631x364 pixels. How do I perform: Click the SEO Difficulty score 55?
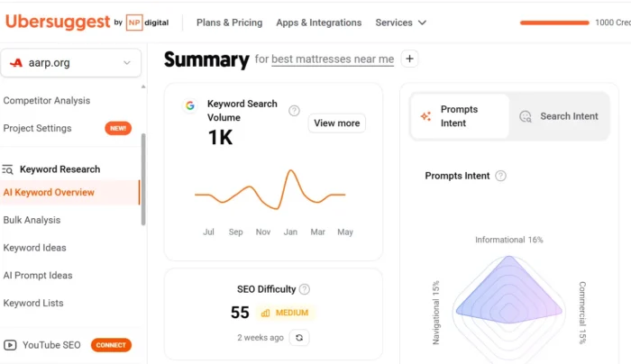pos(240,313)
